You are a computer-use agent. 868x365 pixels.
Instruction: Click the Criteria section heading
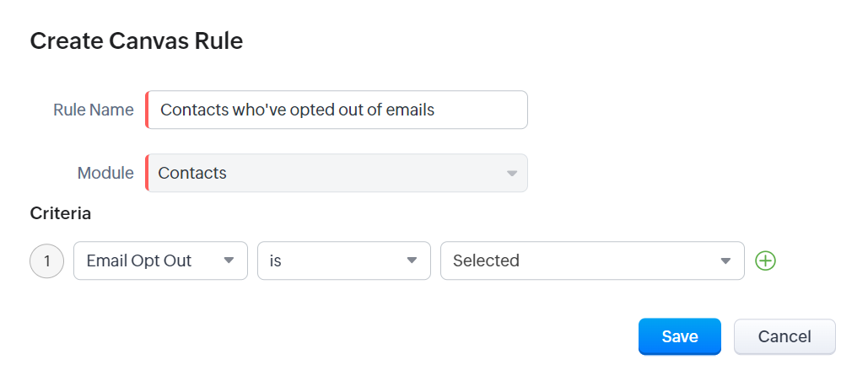coord(61,213)
